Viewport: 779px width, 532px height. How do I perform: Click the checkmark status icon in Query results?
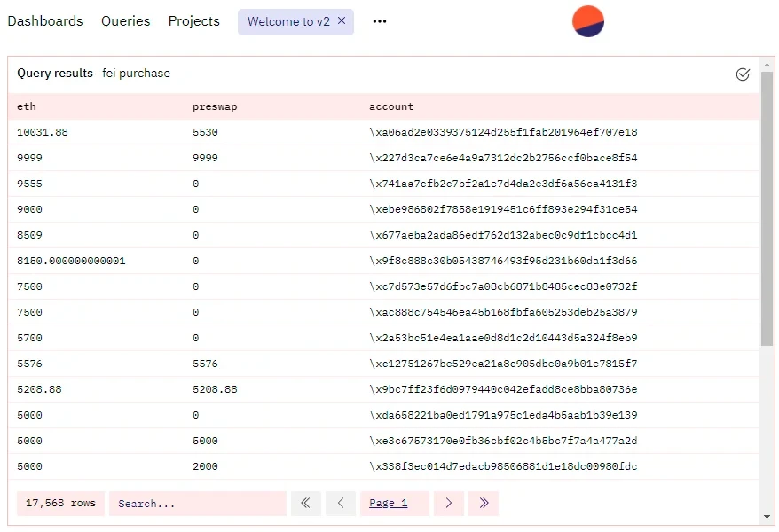coord(743,74)
